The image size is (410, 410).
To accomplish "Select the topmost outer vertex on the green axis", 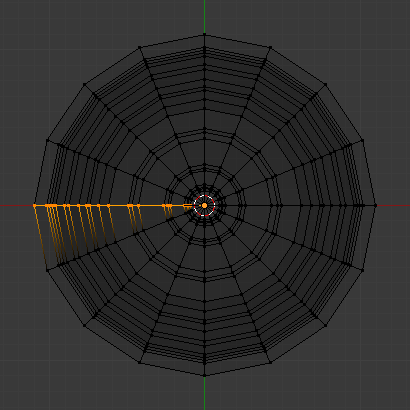I will 204,34.
